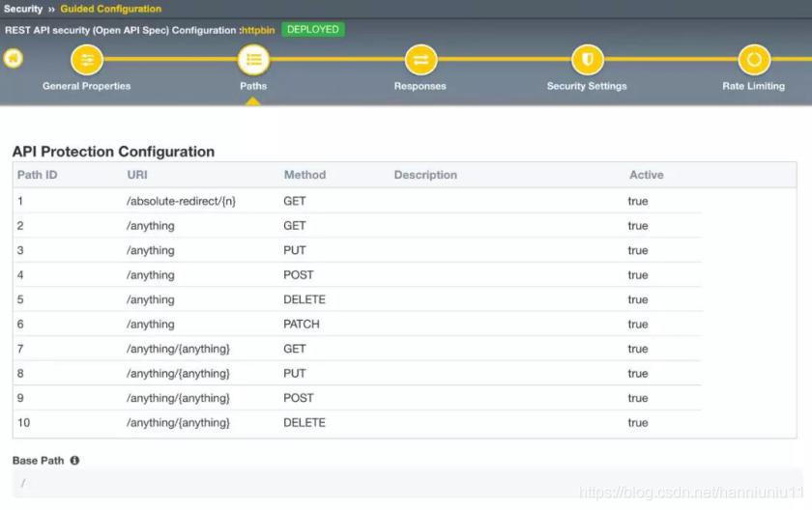Sort by the Path ID column header
The height and width of the screenshot is (510, 812).
[38, 175]
